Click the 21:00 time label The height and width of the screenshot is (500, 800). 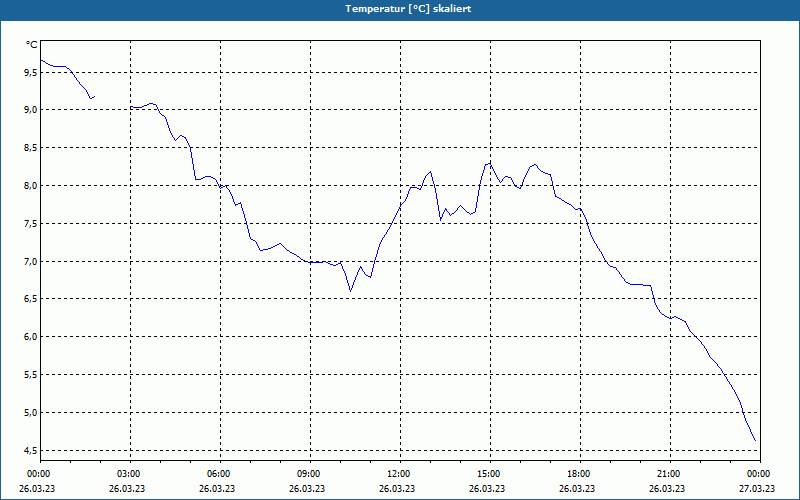(x=670, y=474)
